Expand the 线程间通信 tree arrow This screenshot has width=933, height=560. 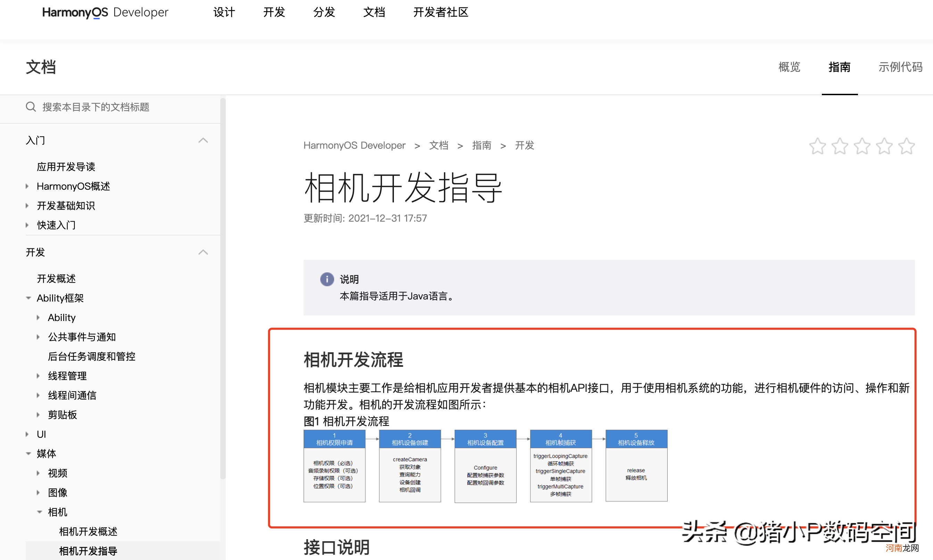coord(38,395)
